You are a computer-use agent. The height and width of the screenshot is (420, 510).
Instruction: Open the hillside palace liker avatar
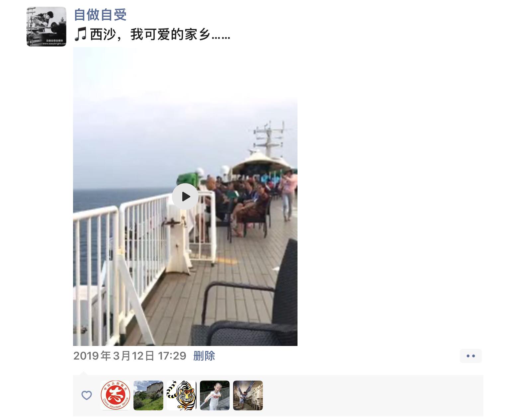(x=148, y=395)
